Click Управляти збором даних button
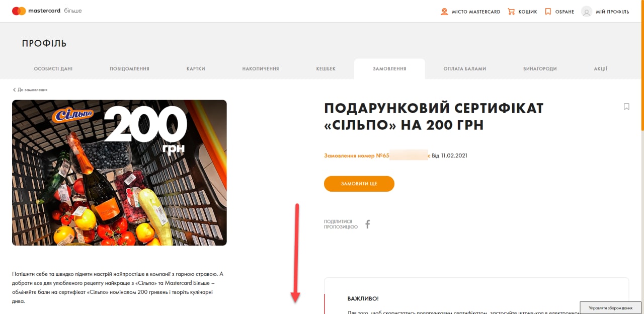The width and height of the screenshot is (644, 314). pyautogui.click(x=610, y=307)
